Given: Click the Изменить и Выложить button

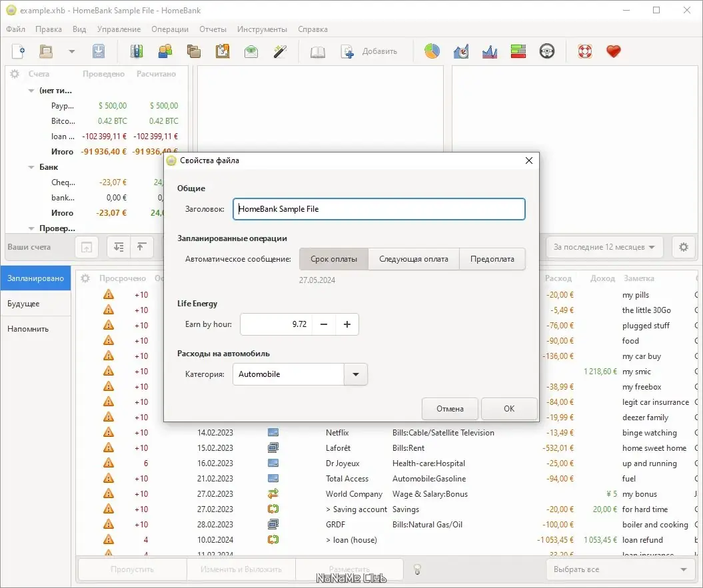Looking at the screenshot, I should pos(241,569).
